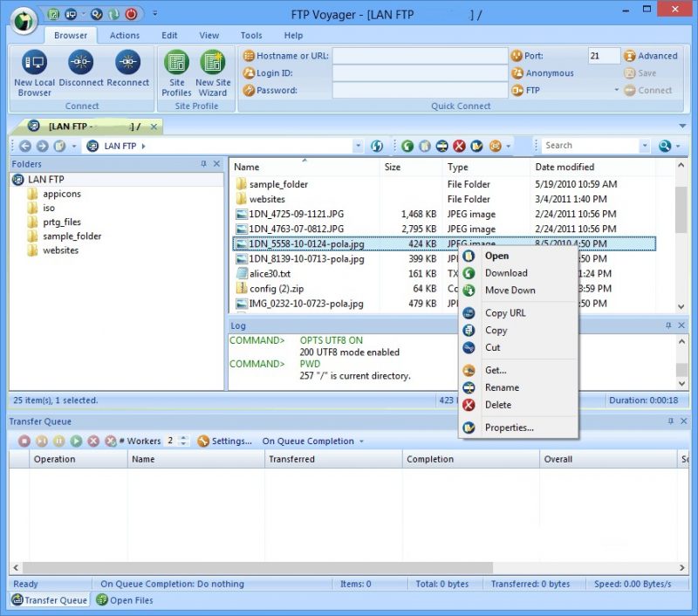698x616 pixels.
Task: Select the prtg_files folder in the tree
Action: pos(62,222)
